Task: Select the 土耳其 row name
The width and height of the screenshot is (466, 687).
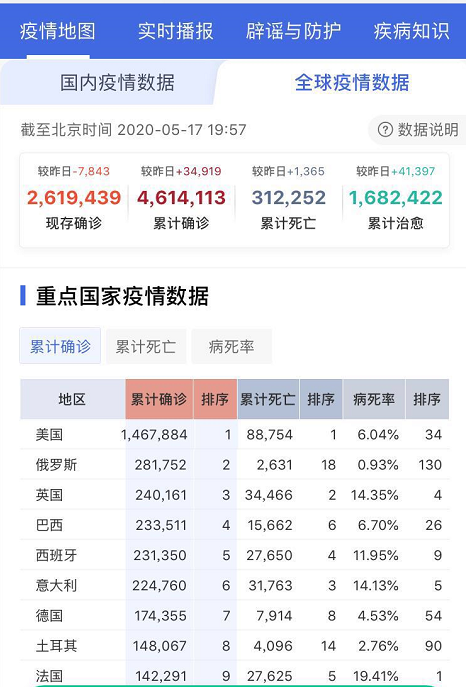Action: coord(56,646)
